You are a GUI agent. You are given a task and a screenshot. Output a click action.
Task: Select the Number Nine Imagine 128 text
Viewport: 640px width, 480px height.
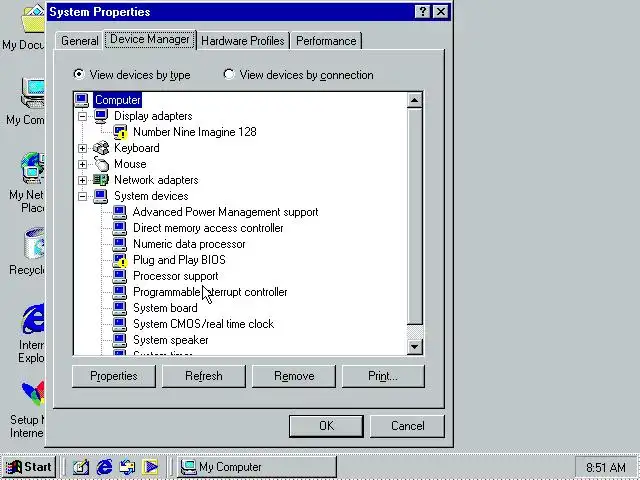(x=195, y=132)
